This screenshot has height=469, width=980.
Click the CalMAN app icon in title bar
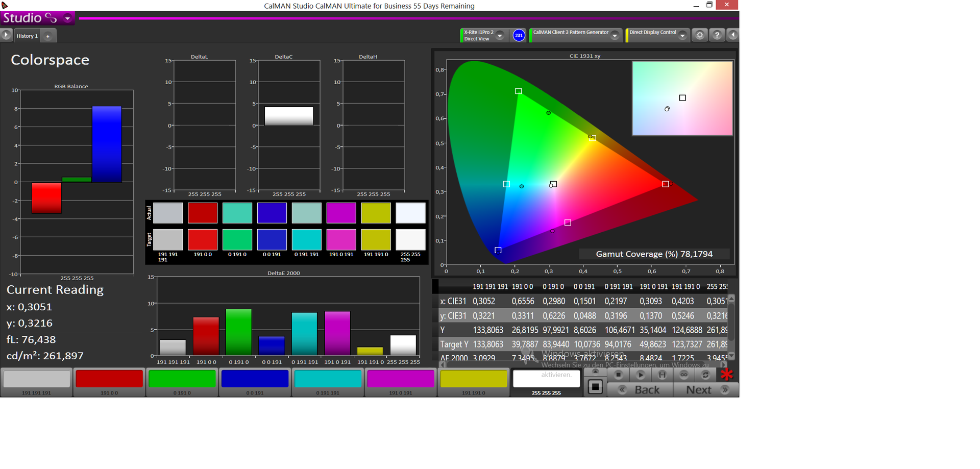point(5,5)
